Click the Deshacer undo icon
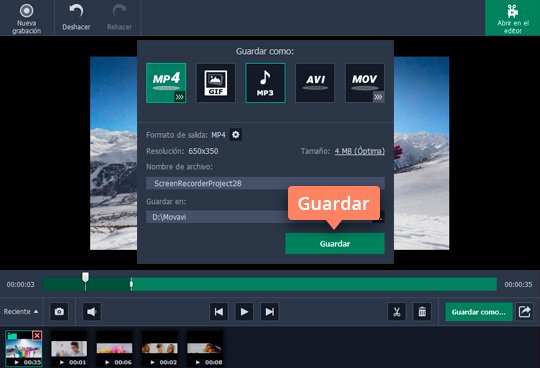 [76, 11]
